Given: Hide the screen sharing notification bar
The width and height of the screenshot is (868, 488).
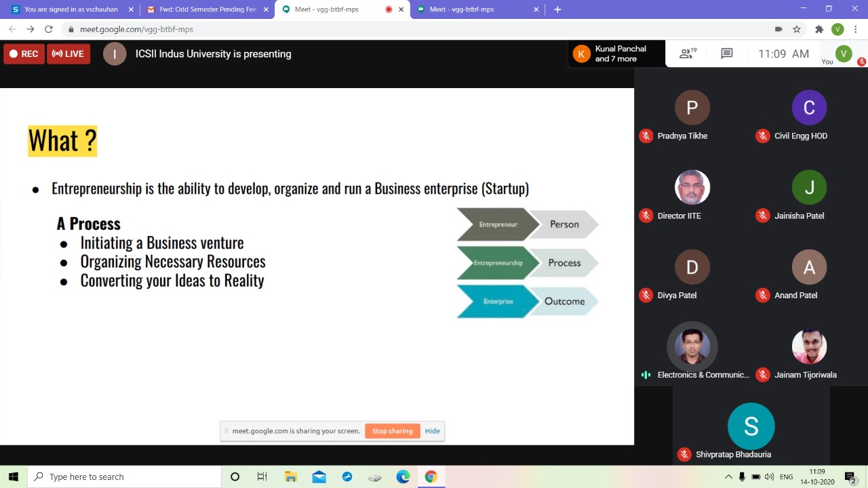Looking at the screenshot, I should 432,431.
